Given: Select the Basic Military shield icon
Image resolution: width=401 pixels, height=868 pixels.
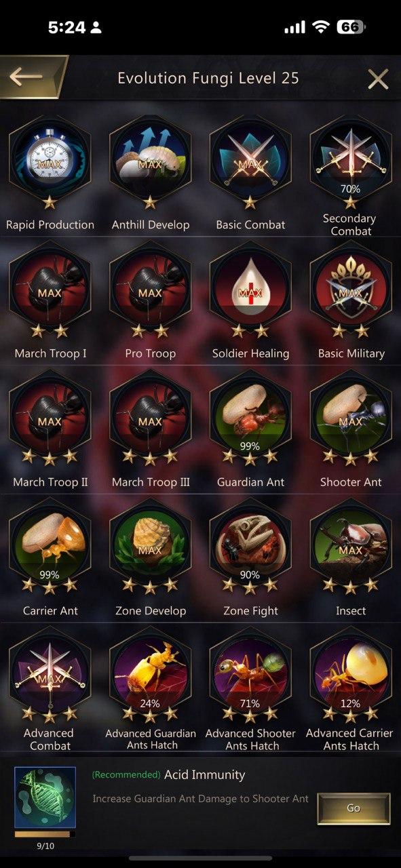Looking at the screenshot, I should (x=350, y=290).
